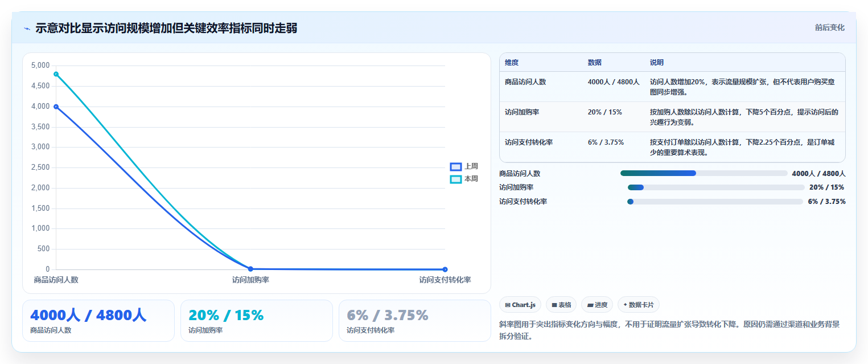Click the 前后变化 tag in the header
The width and height of the screenshot is (868, 364).
(x=829, y=27)
